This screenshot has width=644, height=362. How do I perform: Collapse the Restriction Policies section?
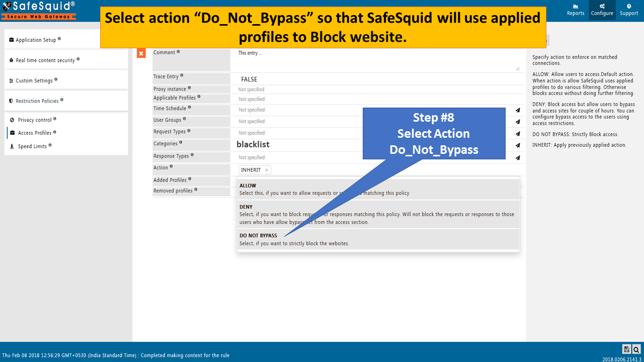point(66,101)
